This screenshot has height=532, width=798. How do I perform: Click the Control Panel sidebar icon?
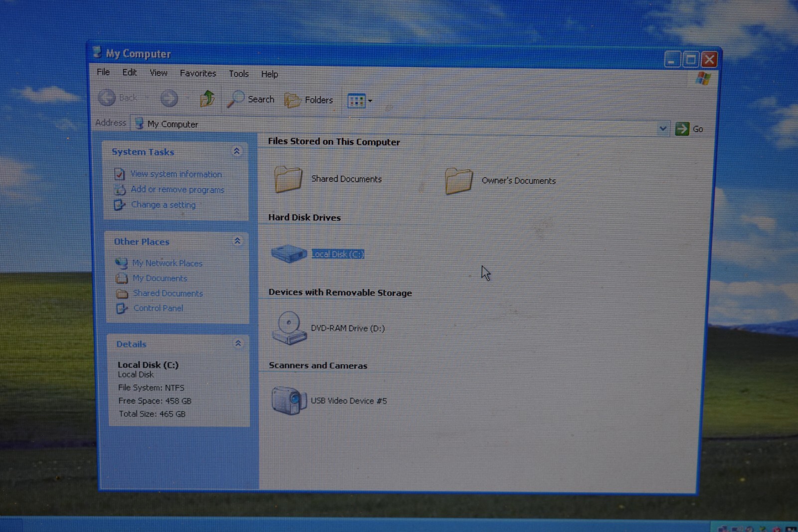(121, 309)
